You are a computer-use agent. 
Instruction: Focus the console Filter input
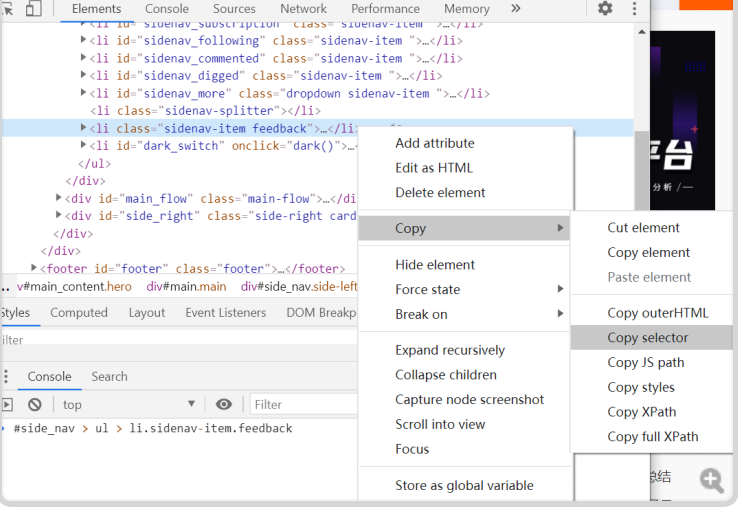(304, 404)
